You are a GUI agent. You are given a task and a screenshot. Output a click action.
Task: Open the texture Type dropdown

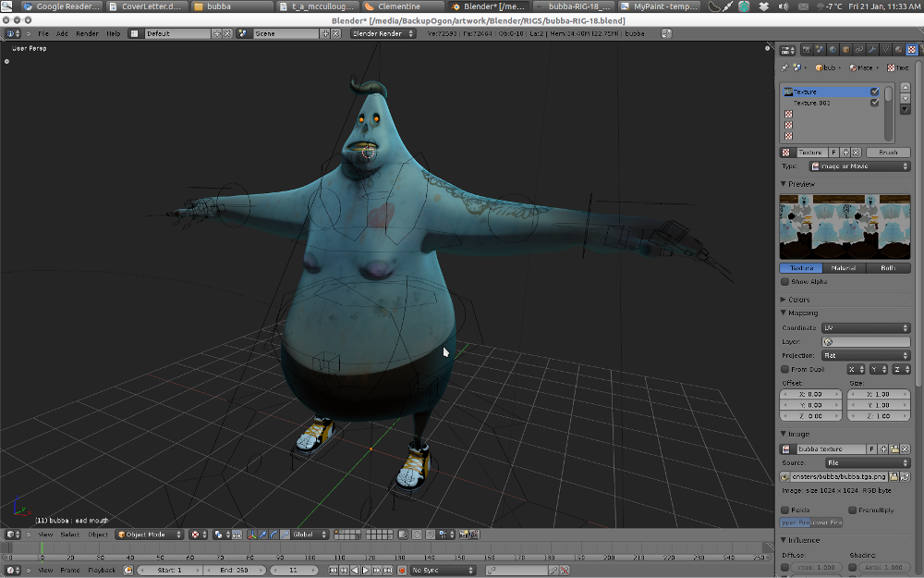[859, 166]
